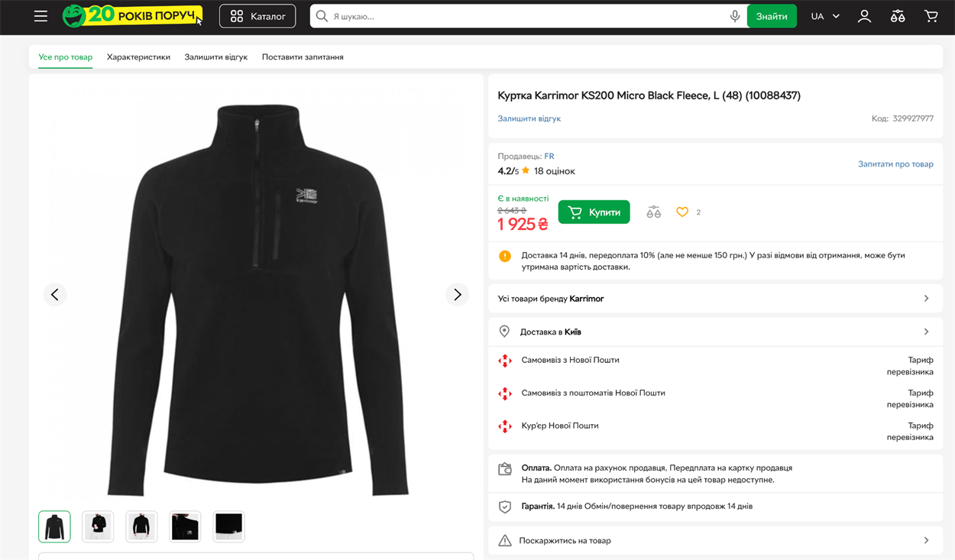The height and width of the screenshot is (560, 955).
Task: Select second product thumbnail
Action: coord(98,526)
